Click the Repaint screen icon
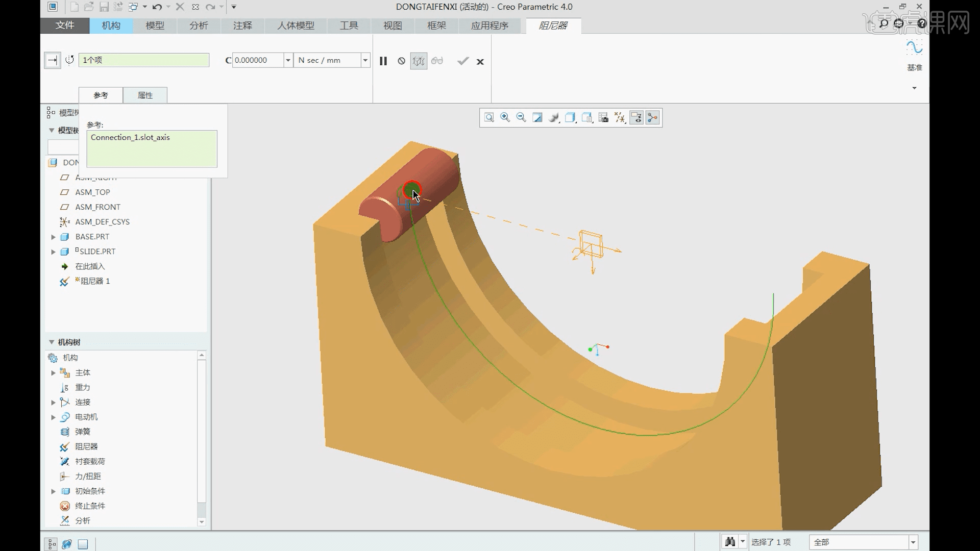 [537, 118]
